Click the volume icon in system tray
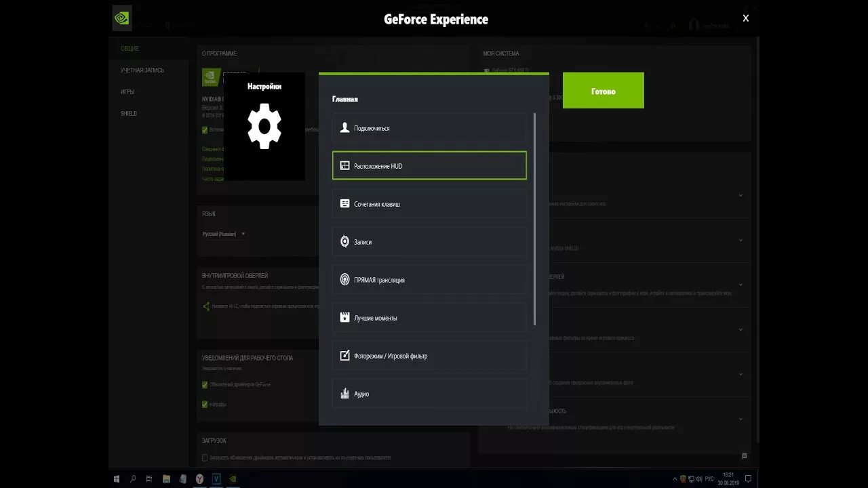Screen dimensions: 868x488 coord(699,479)
